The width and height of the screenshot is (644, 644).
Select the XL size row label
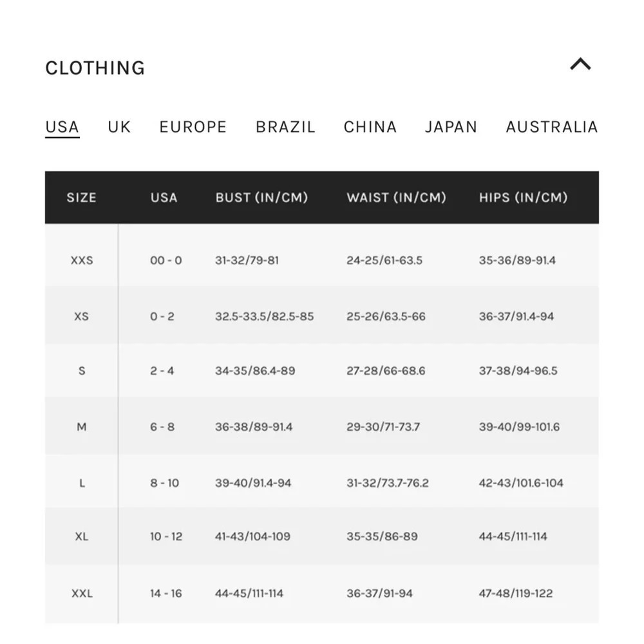coord(82,536)
